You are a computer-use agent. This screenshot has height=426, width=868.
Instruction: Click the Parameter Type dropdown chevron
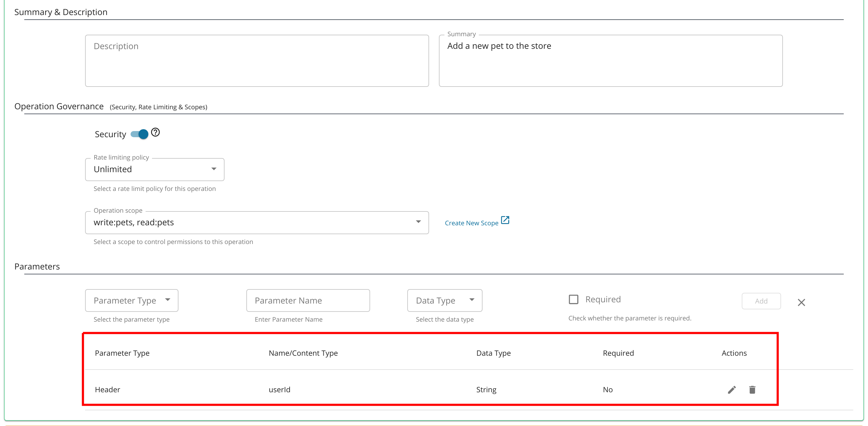pyautogui.click(x=168, y=300)
